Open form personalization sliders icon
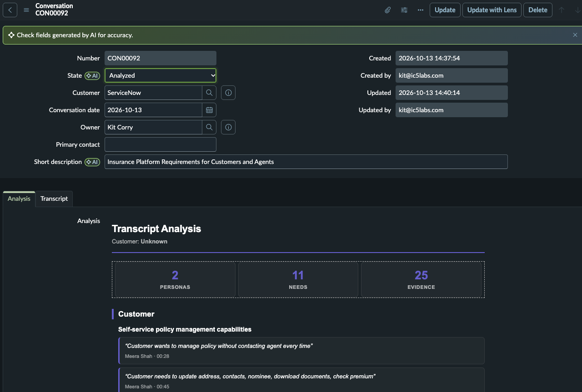Viewport: 582px width, 392px height. pos(404,10)
